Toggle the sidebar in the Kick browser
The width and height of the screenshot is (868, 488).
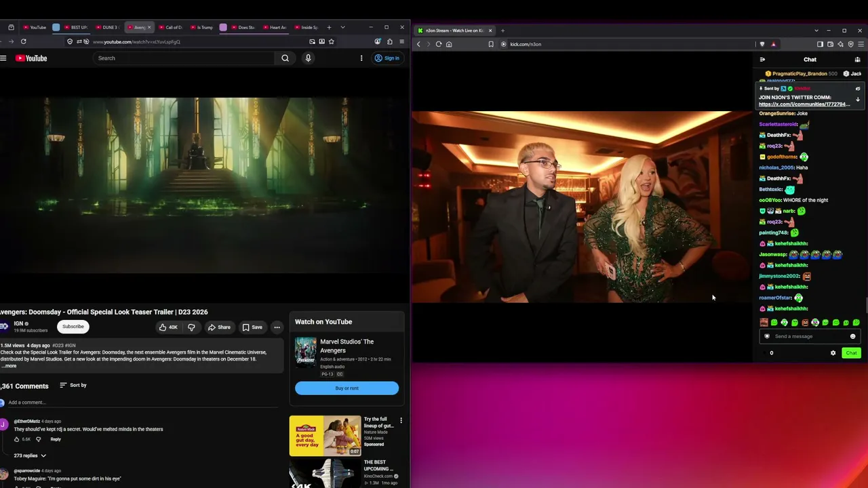pos(820,44)
